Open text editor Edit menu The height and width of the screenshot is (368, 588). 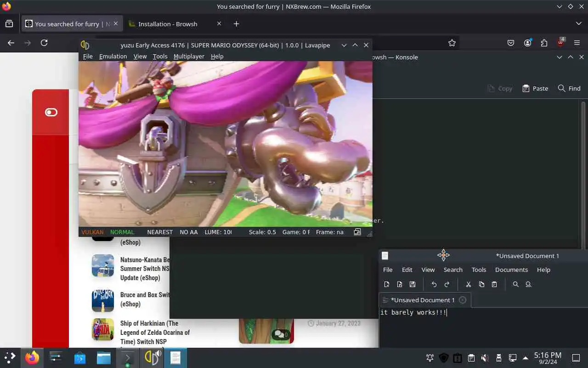[x=407, y=270]
